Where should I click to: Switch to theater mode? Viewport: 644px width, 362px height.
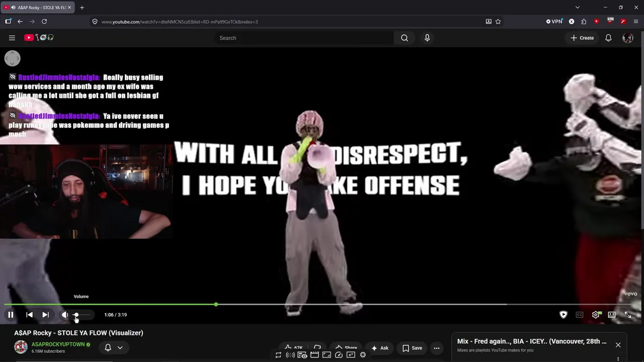612,315
